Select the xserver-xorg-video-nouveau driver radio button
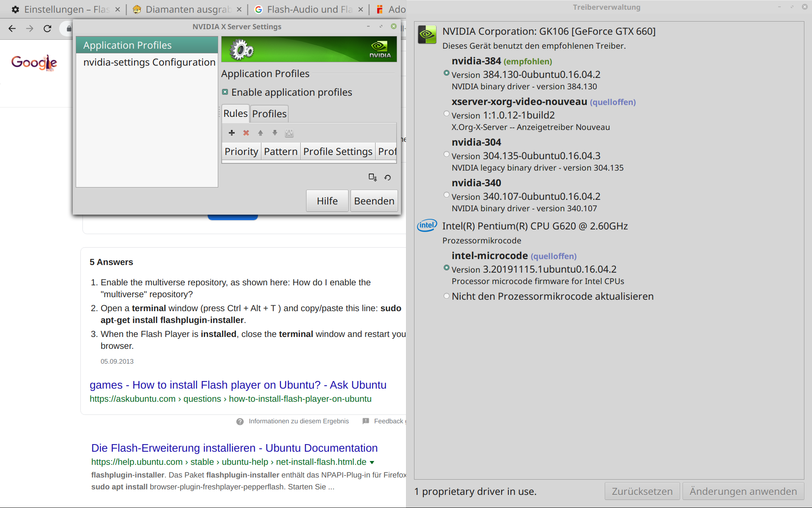 click(x=447, y=114)
